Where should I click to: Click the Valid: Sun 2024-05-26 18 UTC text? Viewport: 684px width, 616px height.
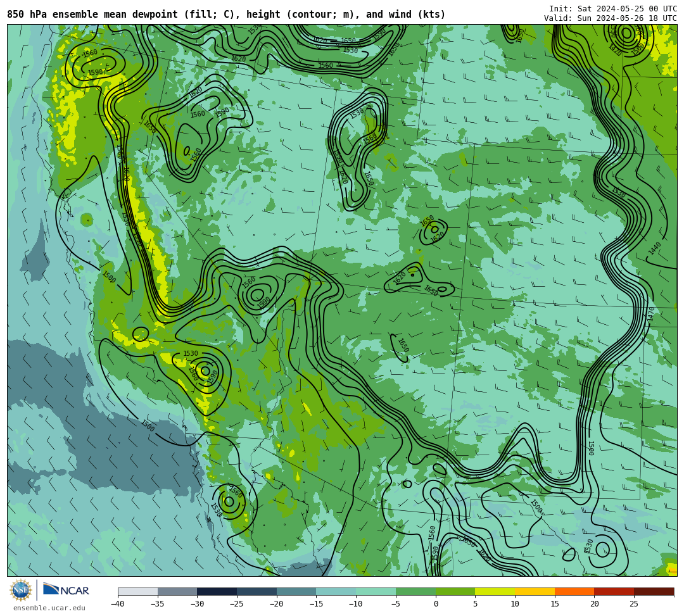pos(611,18)
